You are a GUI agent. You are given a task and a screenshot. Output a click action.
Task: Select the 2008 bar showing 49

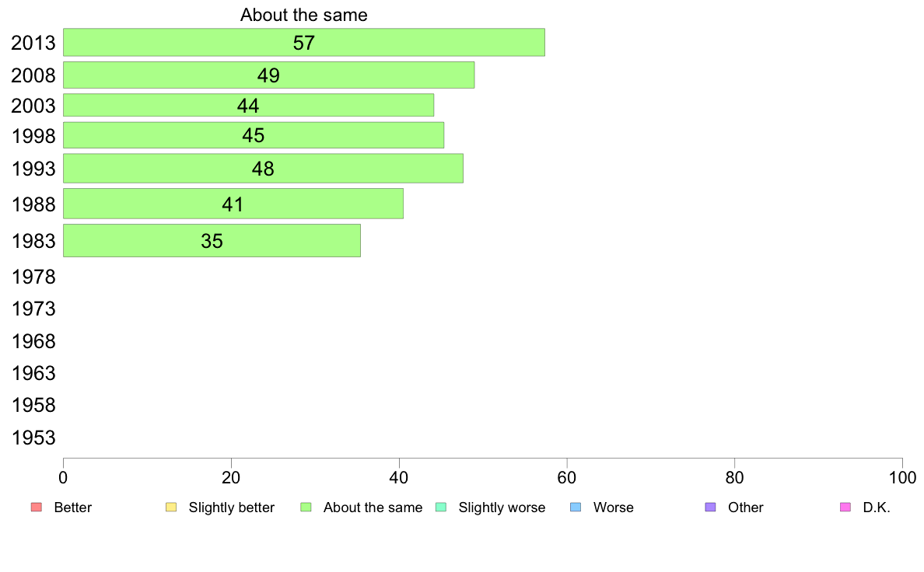pos(268,75)
